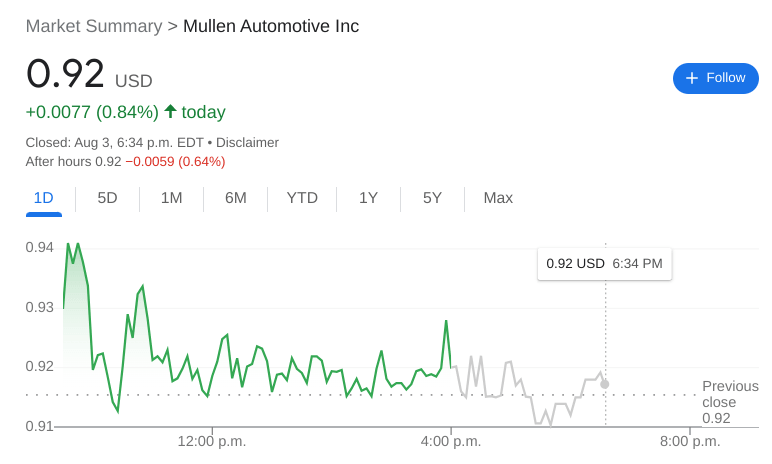772x464 pixels.
Task: Click the Previous close 0.92 label
Action: [730, 402]
